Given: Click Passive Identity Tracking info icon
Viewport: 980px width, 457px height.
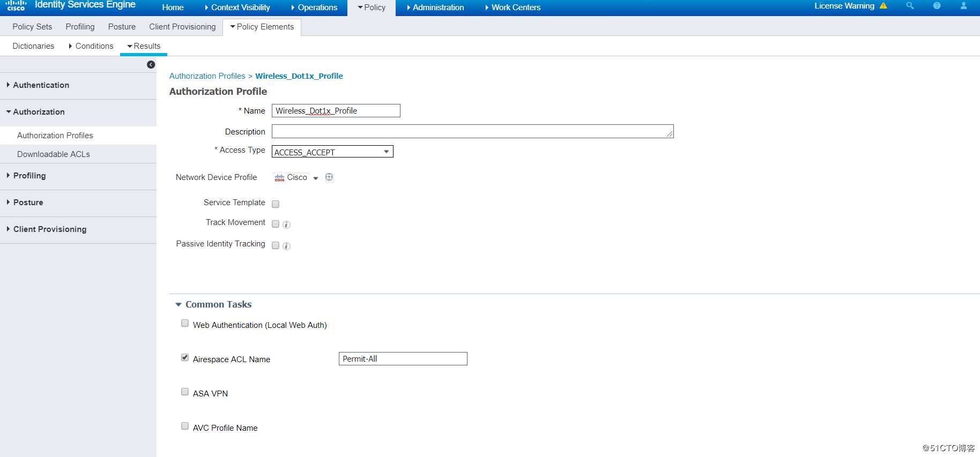Looking at the screenshot, I should (287, 246).
